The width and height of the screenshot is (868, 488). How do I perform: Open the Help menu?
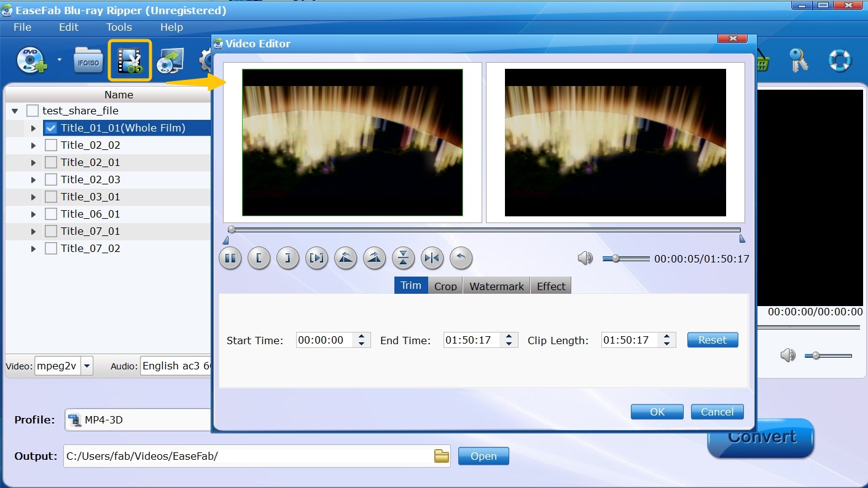coord(171,27)
